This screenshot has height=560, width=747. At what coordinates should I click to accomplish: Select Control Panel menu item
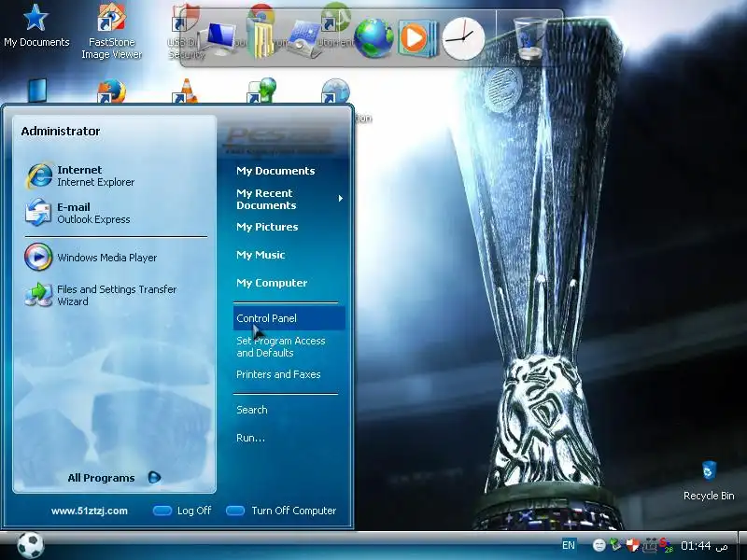coord(289,318)
